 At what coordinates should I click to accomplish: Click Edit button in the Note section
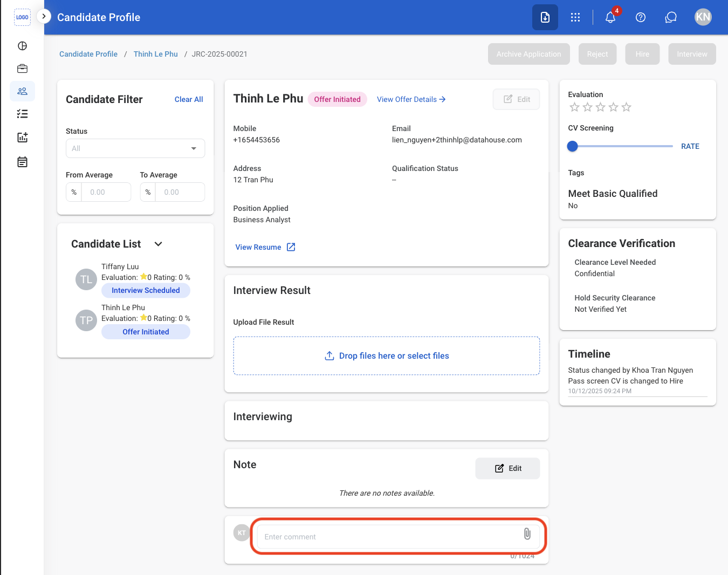pos(507,468)
